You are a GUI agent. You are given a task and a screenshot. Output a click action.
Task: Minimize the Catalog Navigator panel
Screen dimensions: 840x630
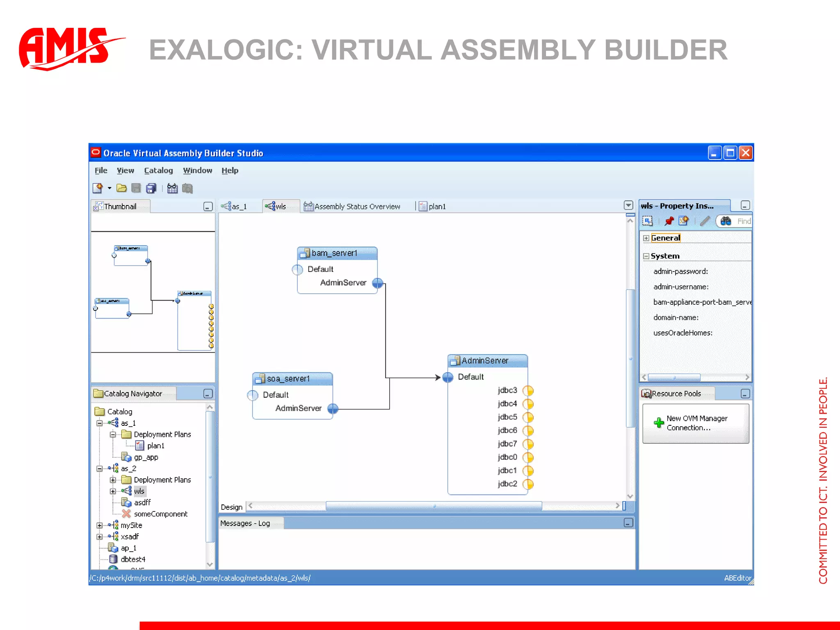click(208, 394)
